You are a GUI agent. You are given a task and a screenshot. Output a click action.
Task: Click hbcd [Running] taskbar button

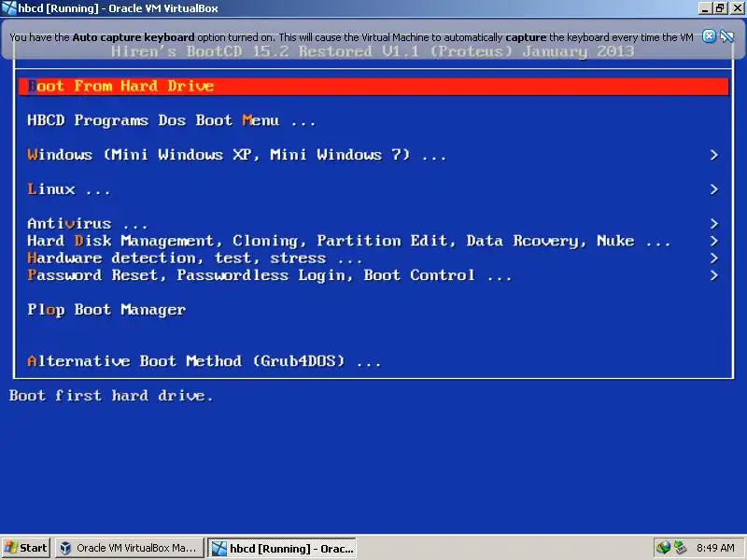point(282,548)
